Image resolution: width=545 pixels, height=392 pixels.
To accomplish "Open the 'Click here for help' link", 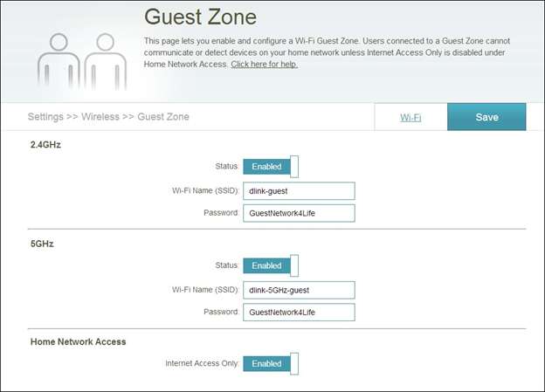I will tap(264, 65).
